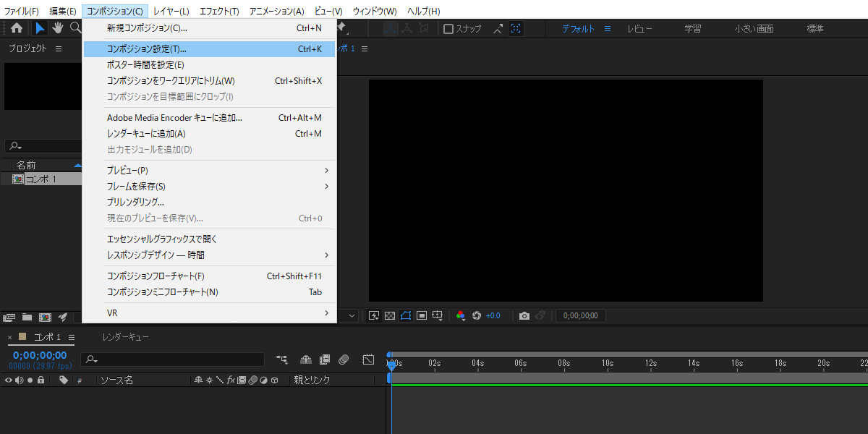Select コンポ 1 item in Project panel
The width and height of the screenshot is (868, 434).
click(41, 179)
